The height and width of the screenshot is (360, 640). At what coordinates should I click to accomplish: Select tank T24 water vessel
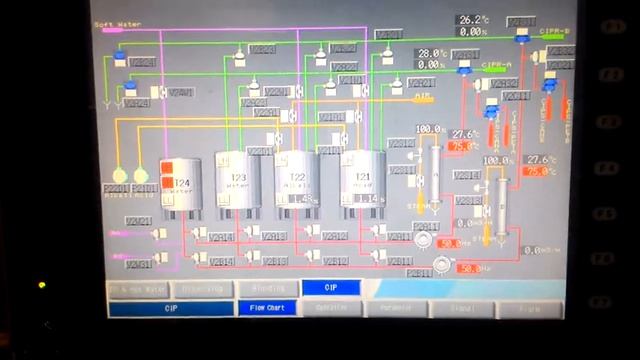181,184
